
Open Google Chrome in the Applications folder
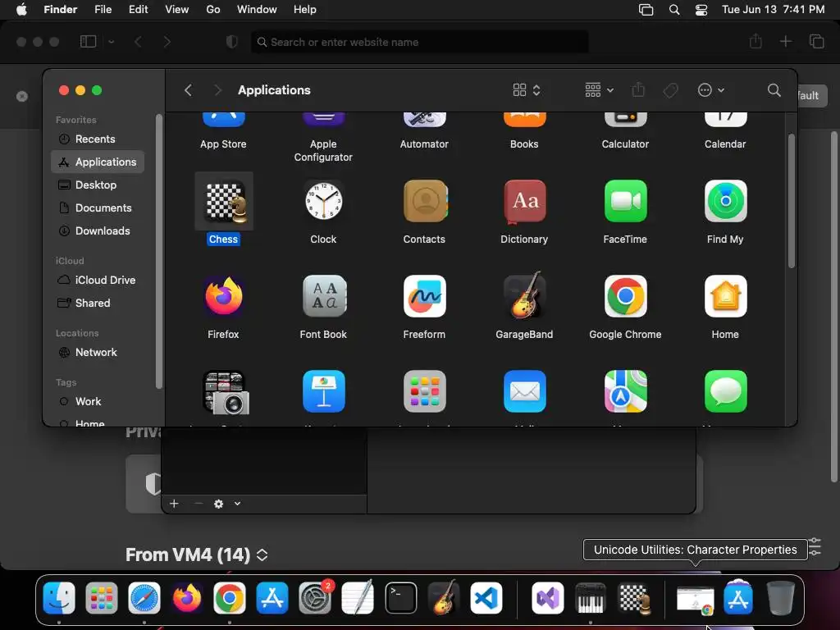tap(625, 296)
